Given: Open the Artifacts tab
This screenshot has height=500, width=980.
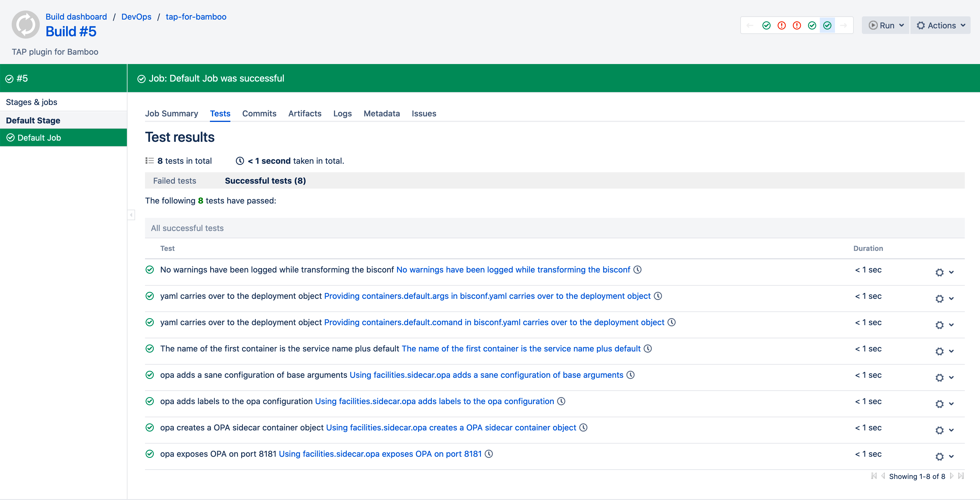Looking at the screenshot, I should 305,113.
